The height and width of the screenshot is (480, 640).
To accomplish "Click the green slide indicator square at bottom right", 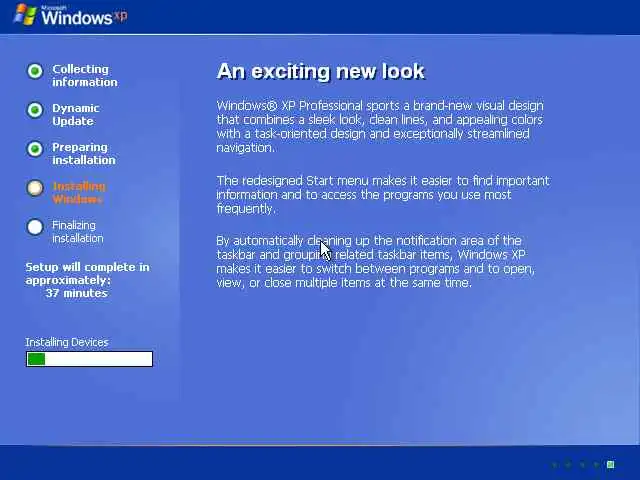I will 611,464.
